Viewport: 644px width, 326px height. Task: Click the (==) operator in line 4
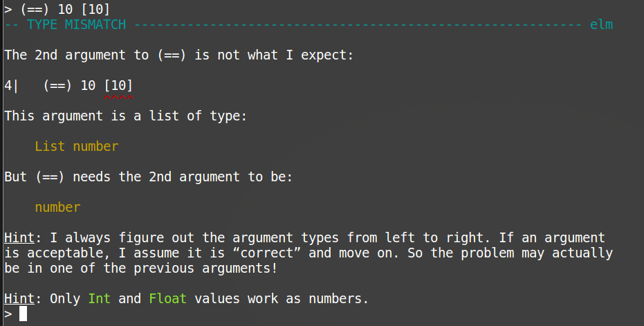point(57,86)
